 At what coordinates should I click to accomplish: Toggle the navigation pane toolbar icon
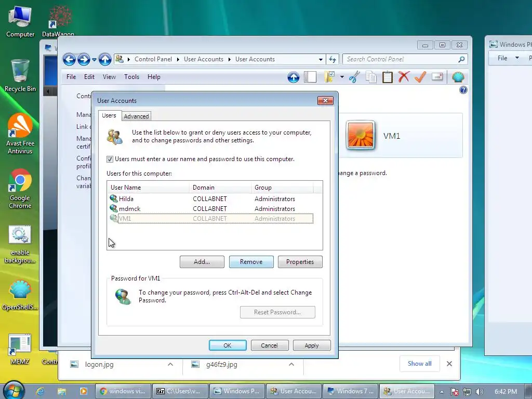click(310, 77)
